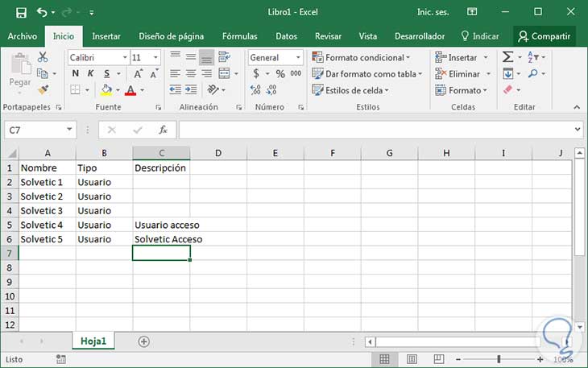Image resolution: width=588 pixels, height=368 pixels.
Task: Decrease decimal places icon
Action: [271, 90]
